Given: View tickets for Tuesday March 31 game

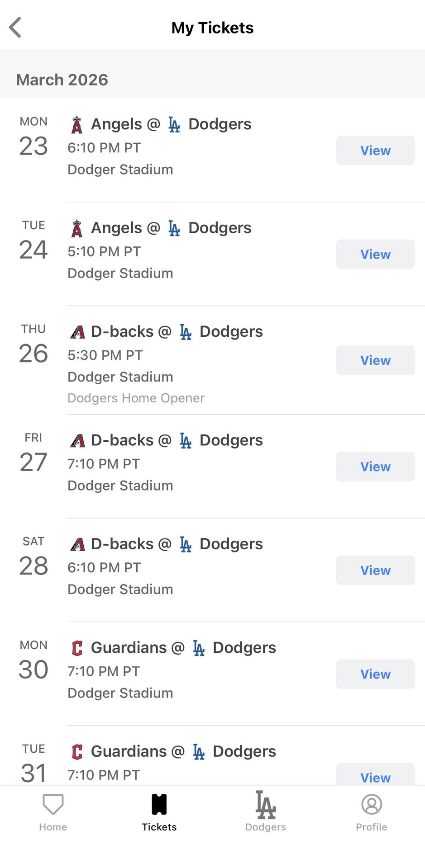Looking at the screenshot, I should coord(375,775).
